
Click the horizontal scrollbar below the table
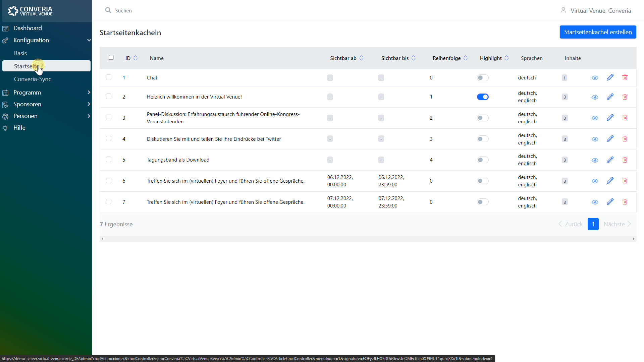[x=368, y=239]
